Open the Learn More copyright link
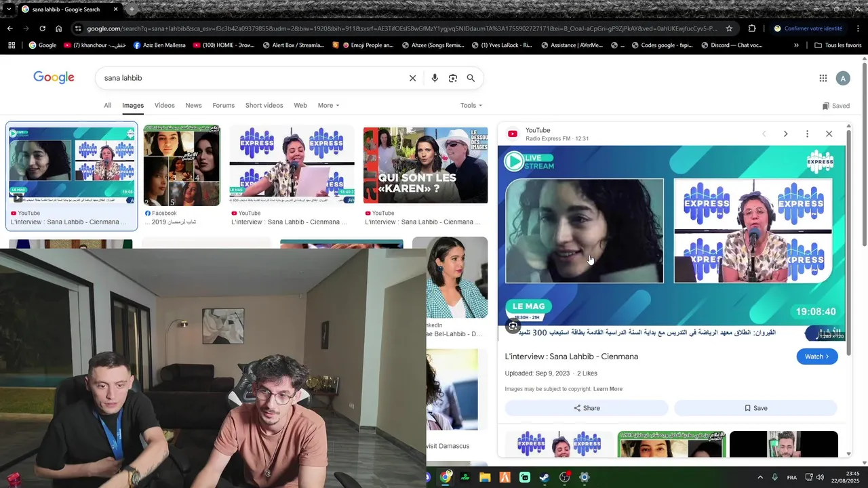868x488 pixels. (x=608, y=389)
